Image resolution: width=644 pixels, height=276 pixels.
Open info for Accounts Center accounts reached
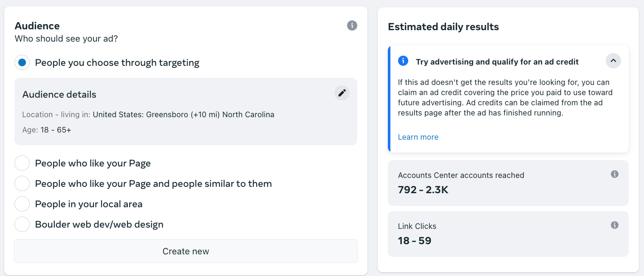click(x=614, y=174)
